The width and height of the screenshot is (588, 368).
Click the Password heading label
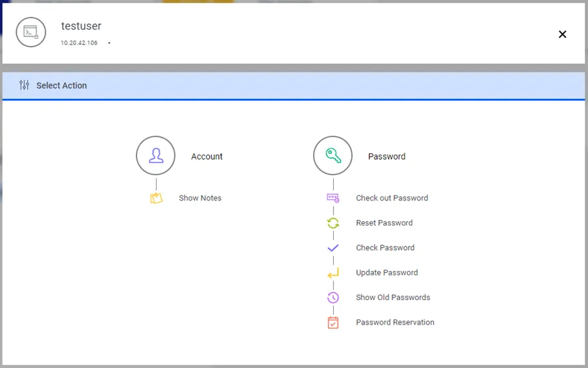[387, 157]
